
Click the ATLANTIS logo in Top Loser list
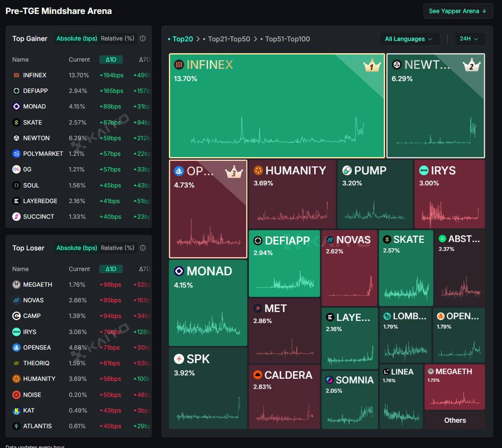click(x=16, y=426)
